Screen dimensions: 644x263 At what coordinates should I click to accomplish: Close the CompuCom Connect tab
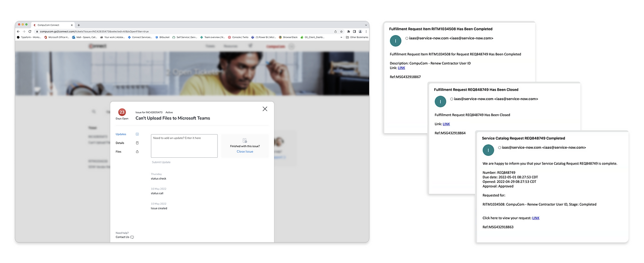click(x=72, y=25)
